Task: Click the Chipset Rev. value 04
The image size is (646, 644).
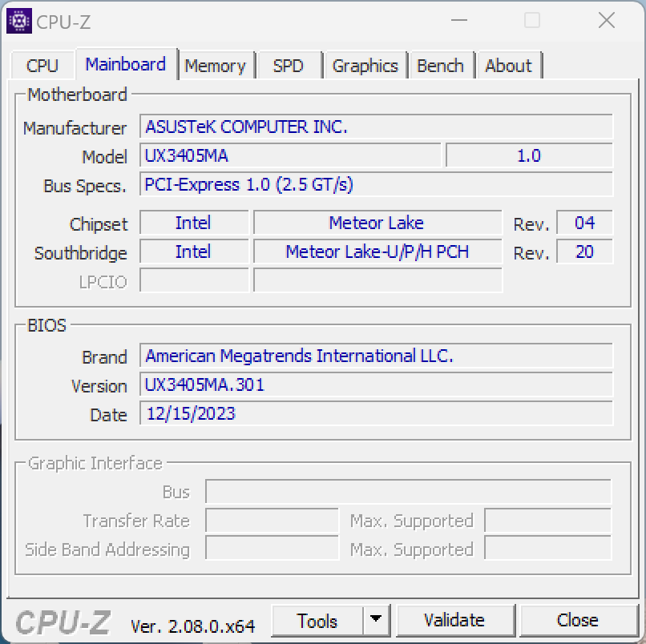Action: pos(584,223)
